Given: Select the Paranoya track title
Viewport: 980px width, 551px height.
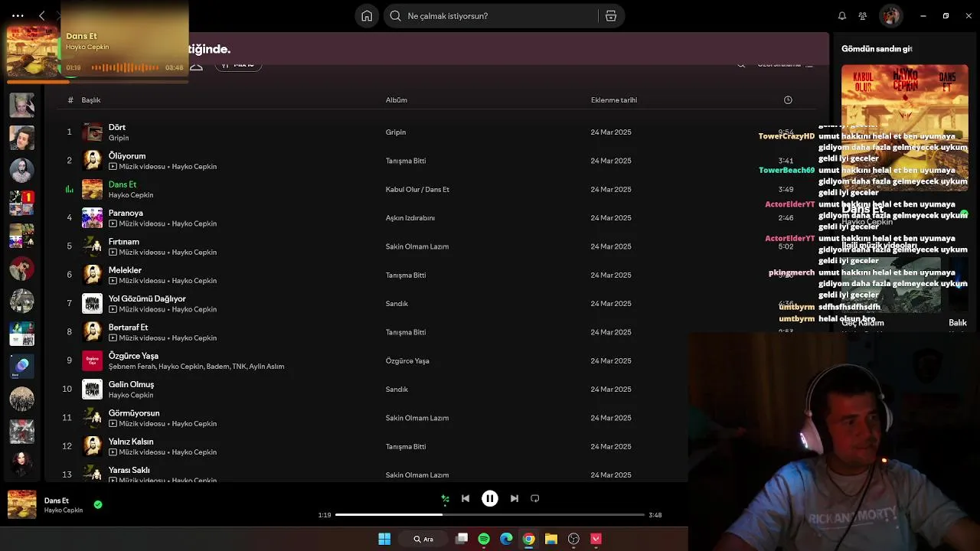Looking at the screenshot, I should (126, 213).
